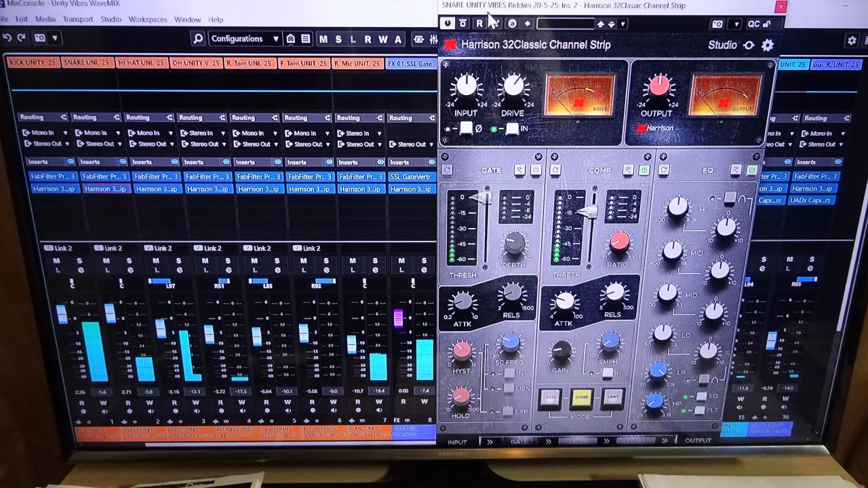Image resolution: width=868 pixels, height=488 pixels.
Task: Open the Workspaces menu
Action: click(x=147, y=19)
